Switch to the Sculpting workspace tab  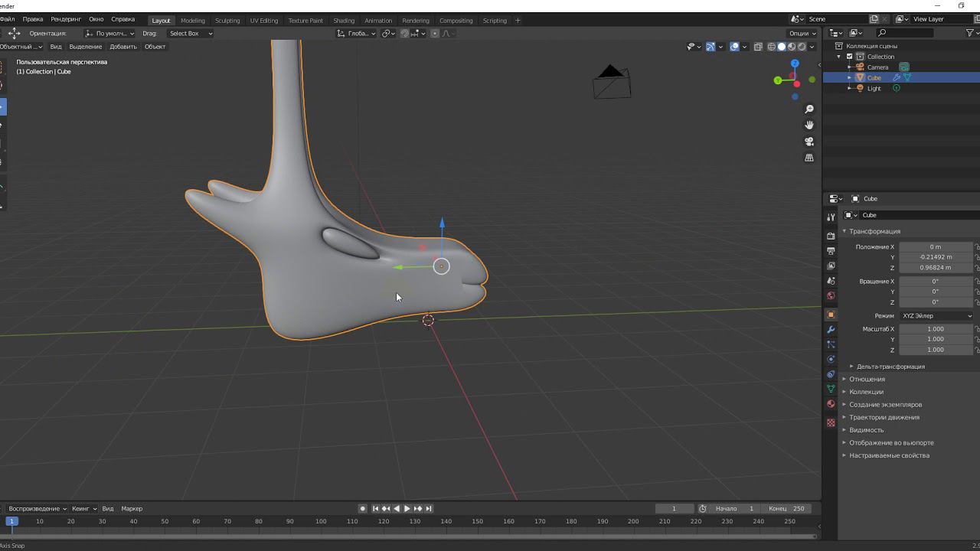[227, 21]
